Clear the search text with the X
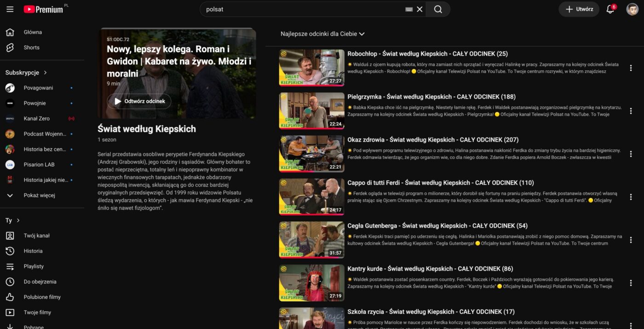644x329 pixels. tap(420, 9)
